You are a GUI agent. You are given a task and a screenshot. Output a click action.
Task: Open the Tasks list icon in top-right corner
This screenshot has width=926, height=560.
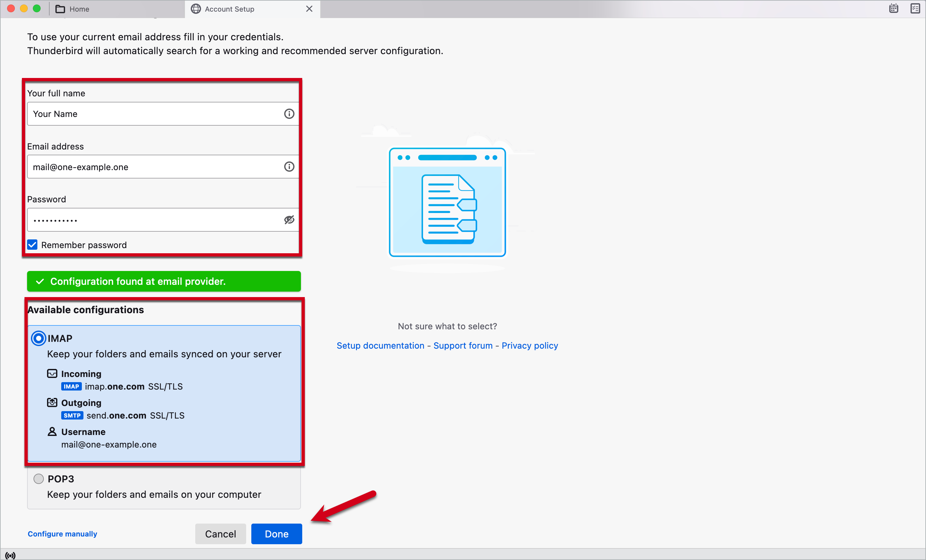915,8
